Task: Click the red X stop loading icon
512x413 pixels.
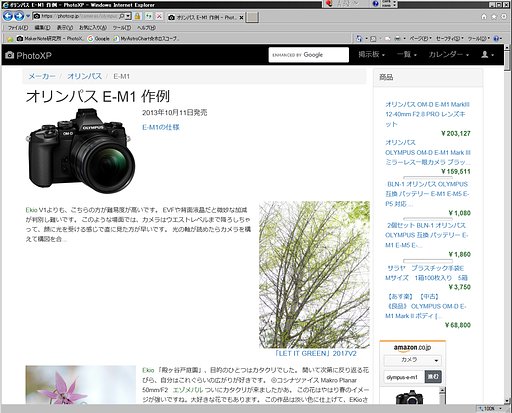Action: (159, 16)
